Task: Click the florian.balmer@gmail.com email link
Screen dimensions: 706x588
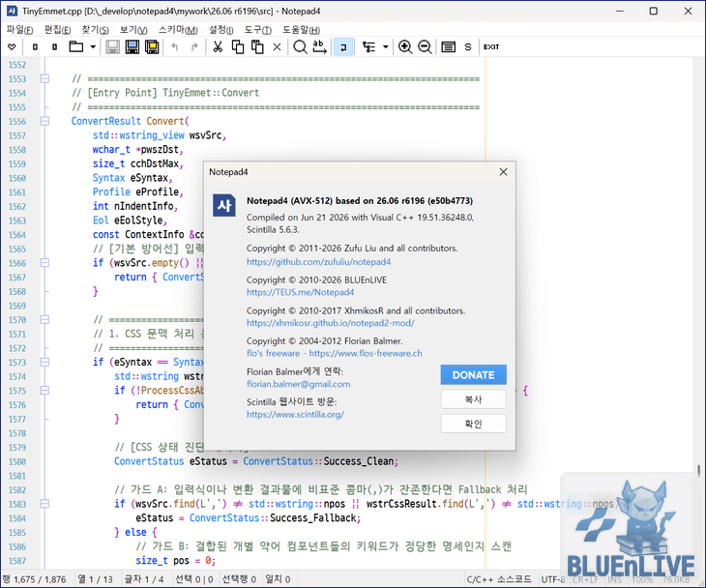Action: [298, 384]
